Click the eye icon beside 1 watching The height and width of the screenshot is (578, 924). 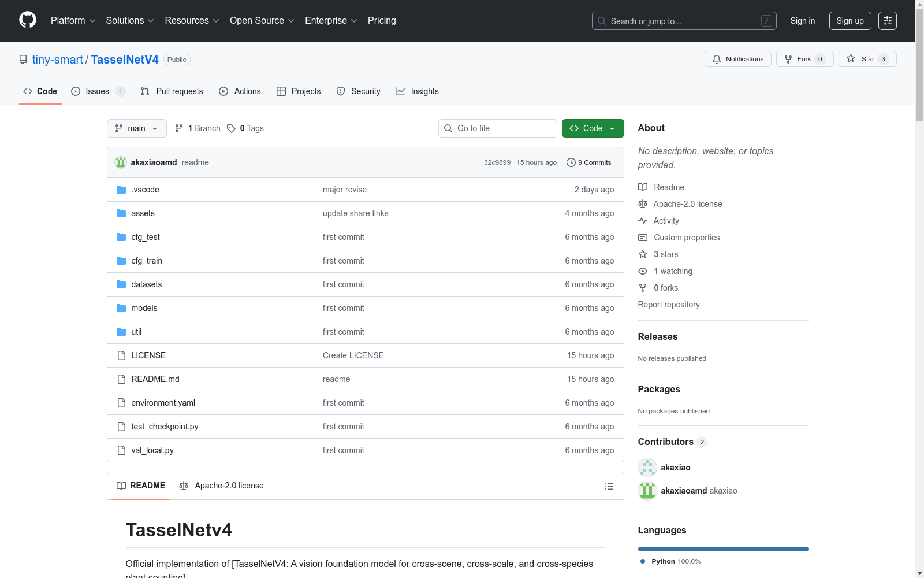click(x=643, y=271)
